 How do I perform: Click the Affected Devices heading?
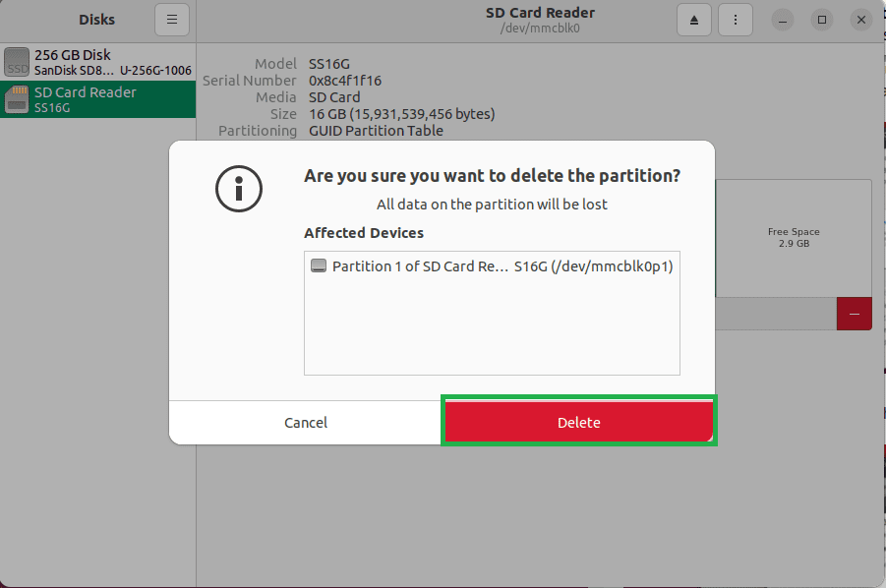click(x=364, y=233)
